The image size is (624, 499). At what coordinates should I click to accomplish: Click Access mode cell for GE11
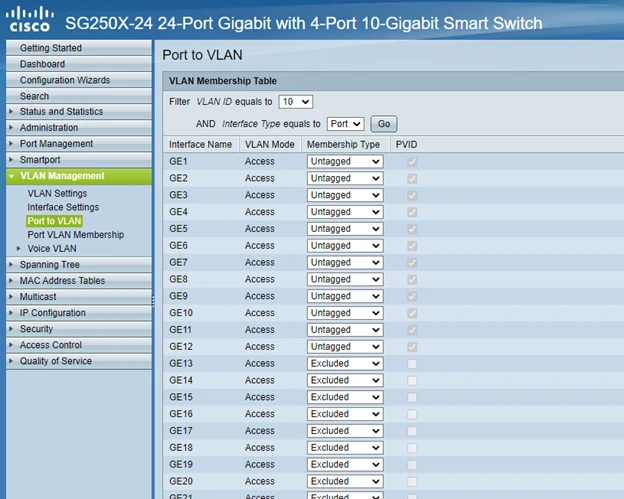click(260, 330)
